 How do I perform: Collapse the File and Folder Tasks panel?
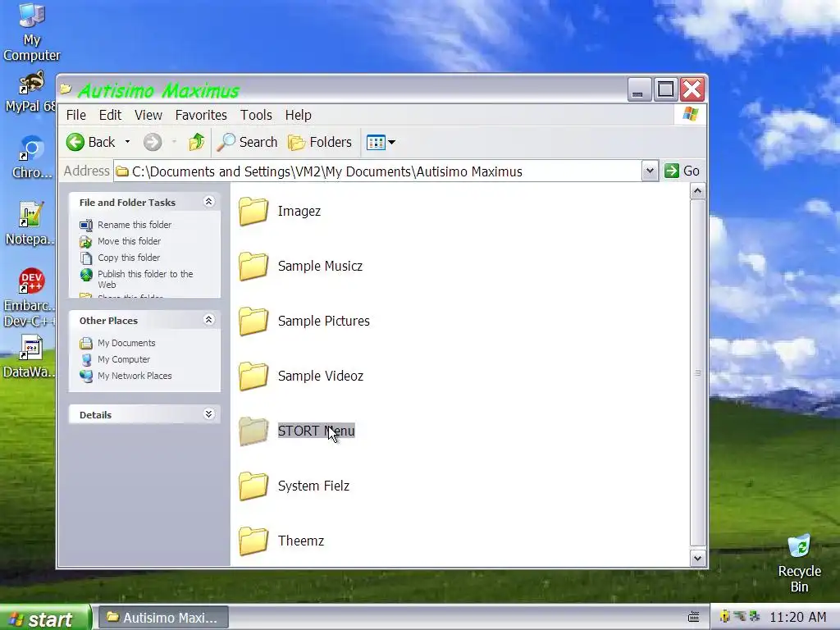click(209, 202)
